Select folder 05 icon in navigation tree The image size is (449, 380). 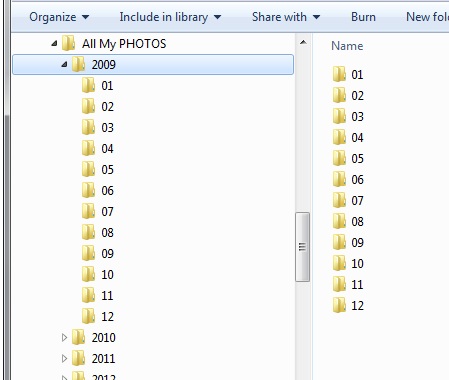(x=89, y=169)
